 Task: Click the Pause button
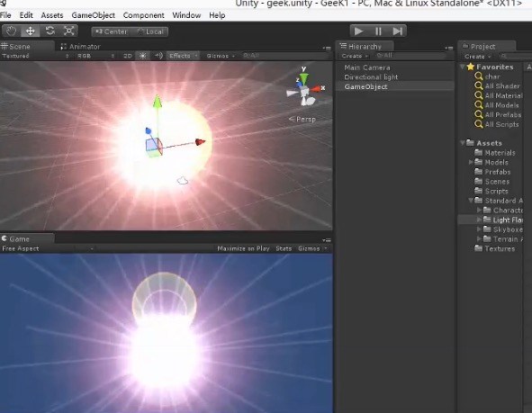point(378,31)
